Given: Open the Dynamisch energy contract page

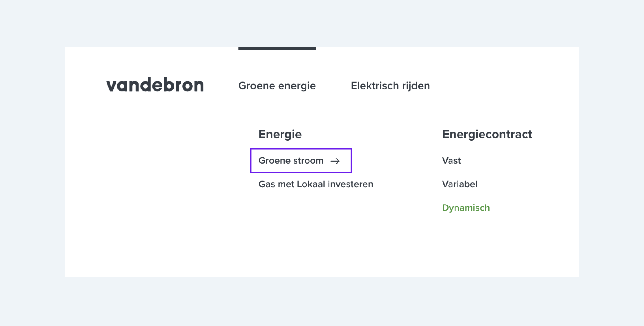Looking at the screenshot, I should pyautogui.click(x=466, y=208).
